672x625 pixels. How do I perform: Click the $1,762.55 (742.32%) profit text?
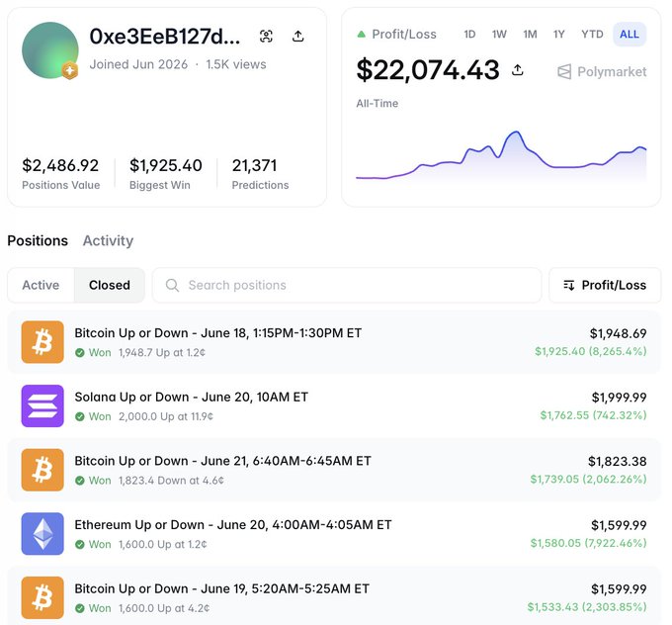pyautogui.click(x=593, y=415)
